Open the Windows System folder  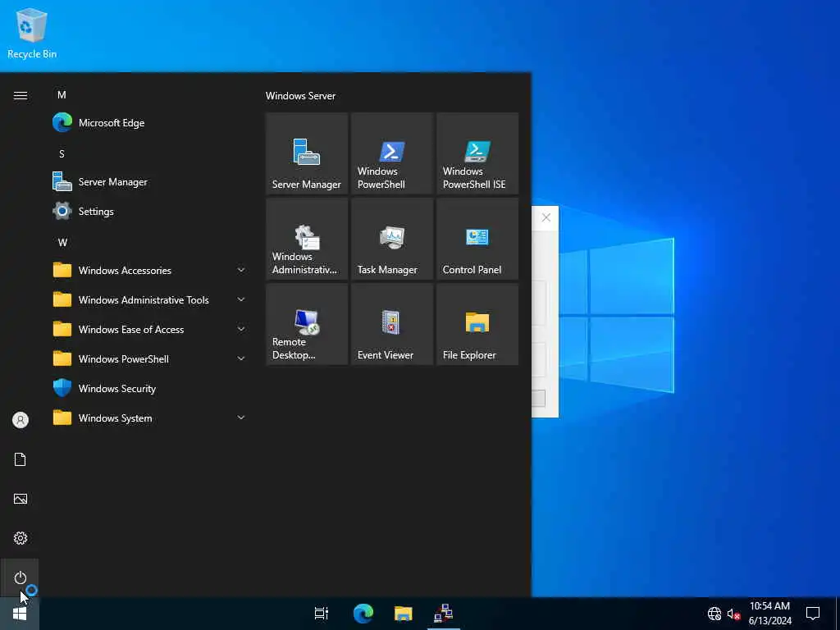[149, 418]
